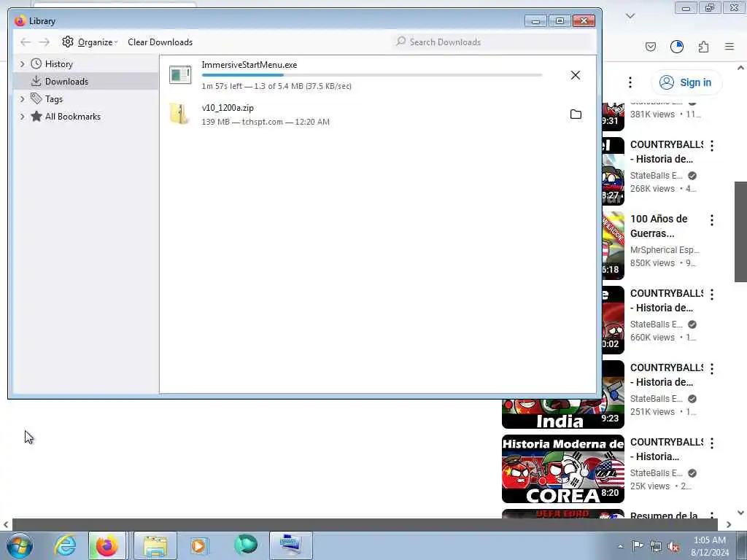Go forward in the Library window

click(44, 42)
